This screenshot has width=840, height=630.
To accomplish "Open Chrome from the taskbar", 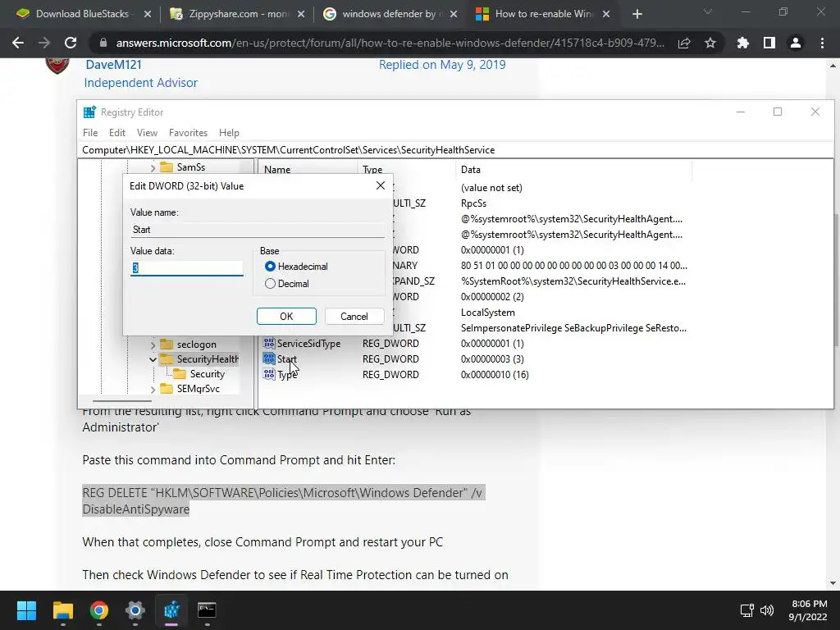I will 99,610.
